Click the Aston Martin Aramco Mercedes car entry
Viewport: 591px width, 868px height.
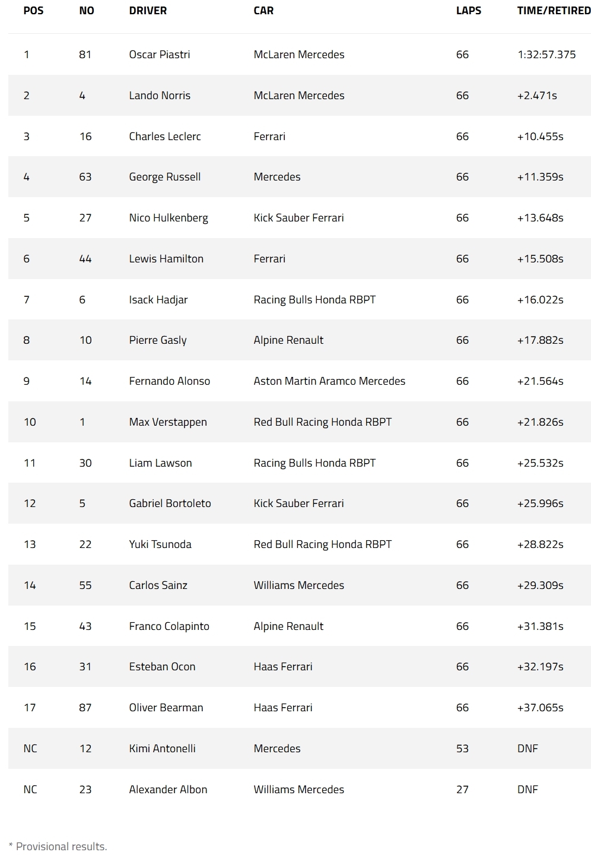tap(329, 381)
